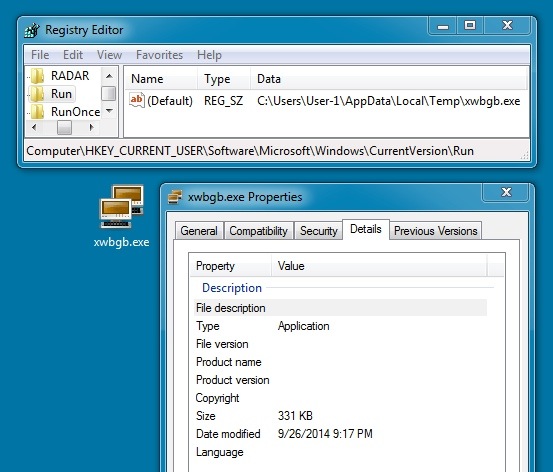Switch to the Security tab

pos(318,231)
